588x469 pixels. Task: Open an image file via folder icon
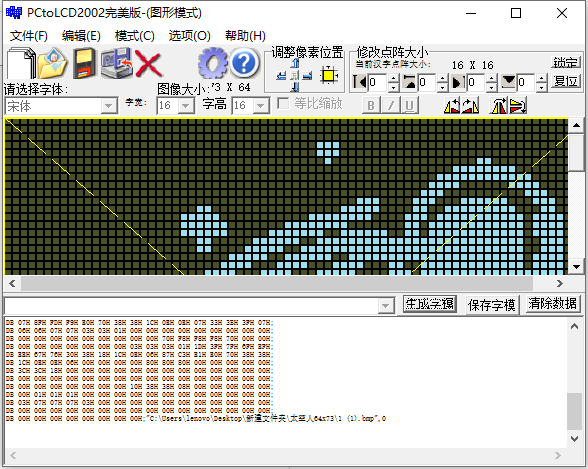pyautogui.click(x=53, y=63)
